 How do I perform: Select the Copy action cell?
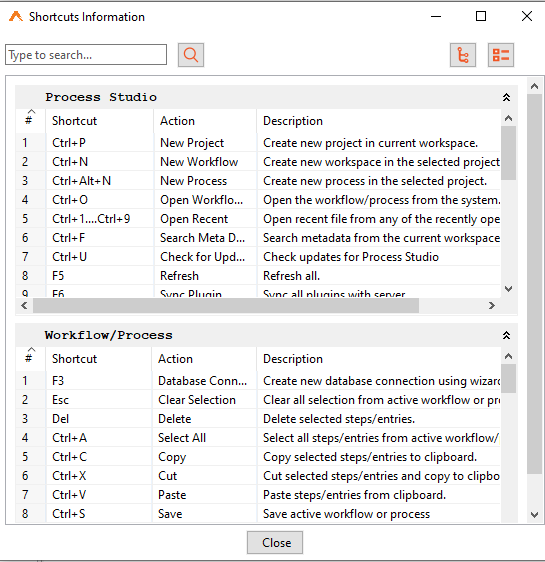click(x=204, y=457)
